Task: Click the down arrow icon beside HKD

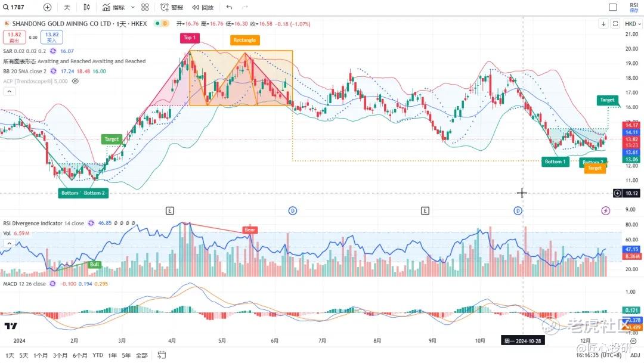Action: click(603, 24)
